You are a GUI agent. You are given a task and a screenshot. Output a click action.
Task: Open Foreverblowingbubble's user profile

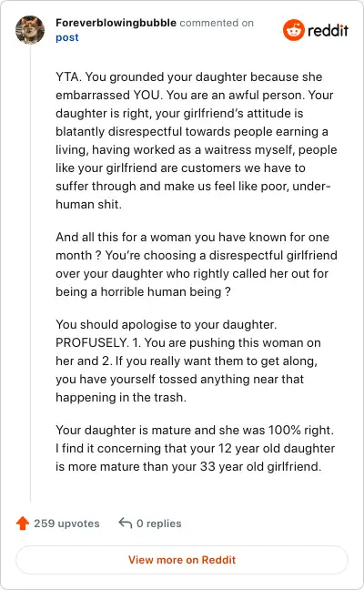pyautogui.click(x=116, y=23)
